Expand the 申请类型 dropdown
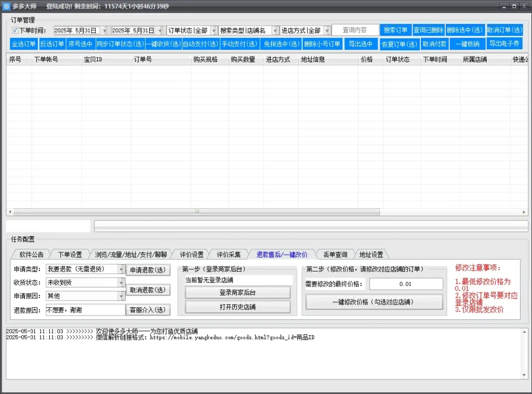The width and height of the screenshot is (532, 394). (121, 269)
